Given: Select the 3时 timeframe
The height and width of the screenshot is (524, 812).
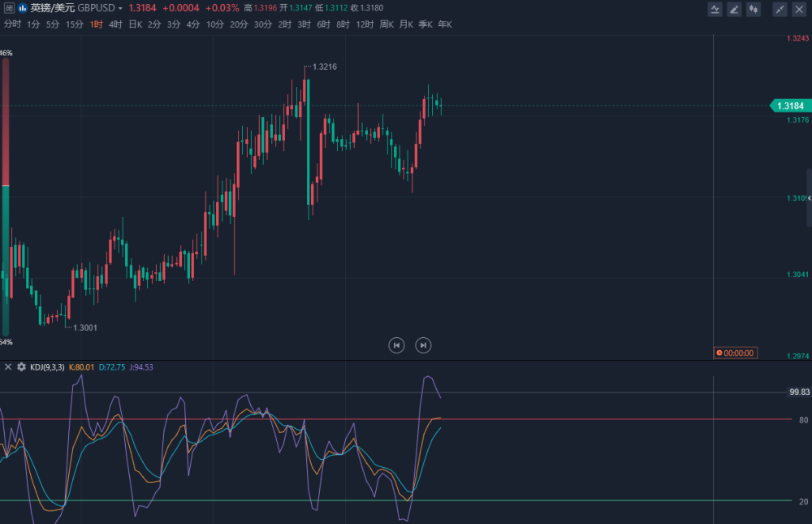Looking at the screenshot, I should [x=304, y=24].
